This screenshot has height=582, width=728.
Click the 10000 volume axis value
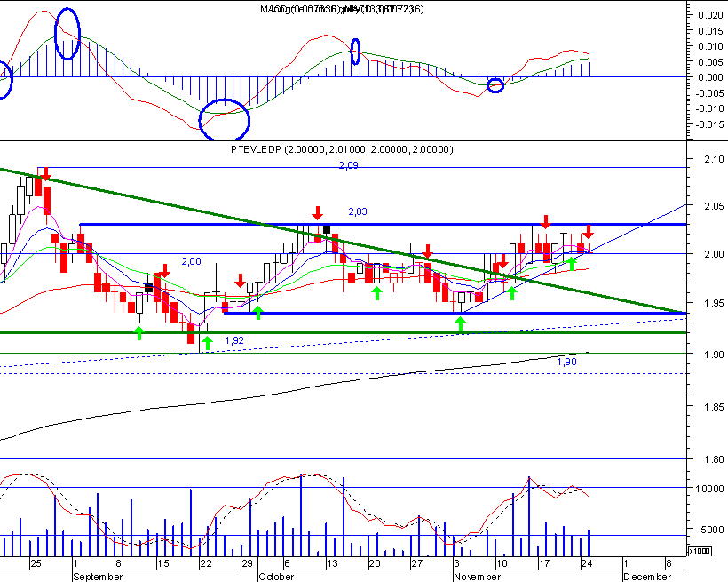(x=709, y=489)
